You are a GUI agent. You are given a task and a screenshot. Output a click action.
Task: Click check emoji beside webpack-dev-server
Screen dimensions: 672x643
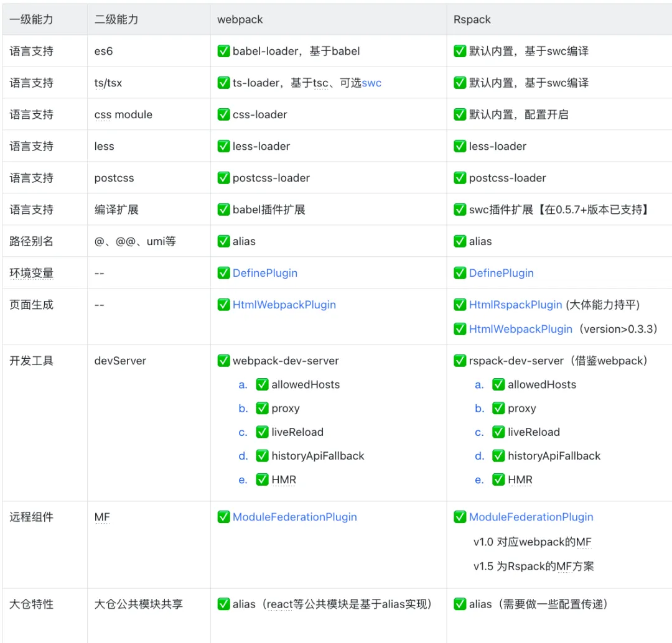(224, 361)
